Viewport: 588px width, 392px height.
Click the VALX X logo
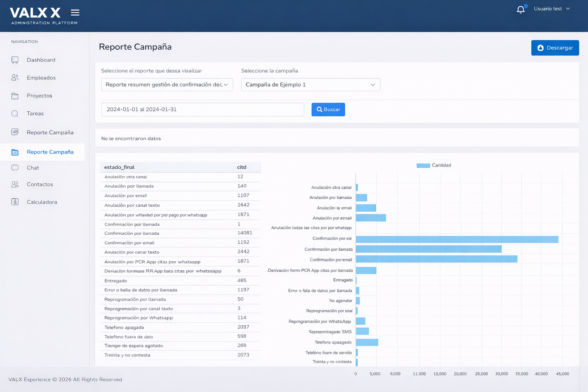pos(35,13)
